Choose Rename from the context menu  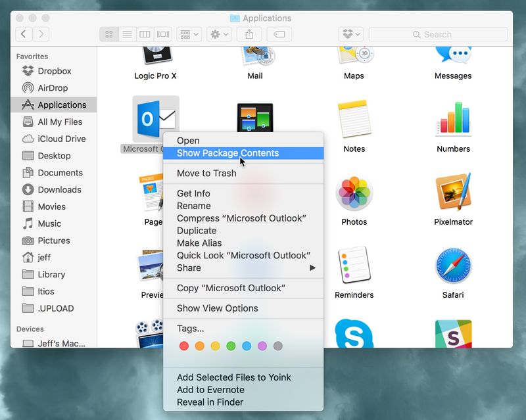tap(243, 206)
